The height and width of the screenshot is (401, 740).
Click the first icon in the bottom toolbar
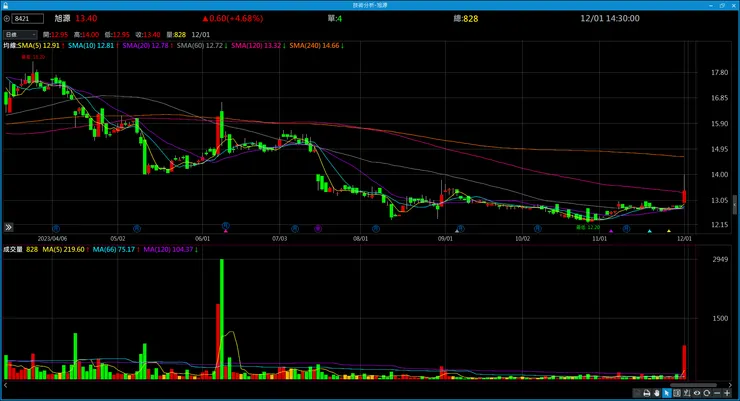637,393
